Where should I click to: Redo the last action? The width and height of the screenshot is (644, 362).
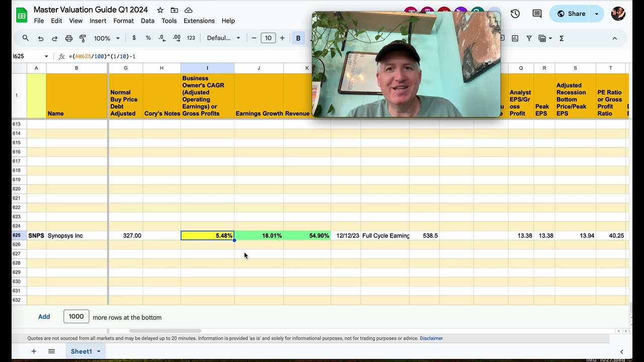[x=55, y=38]
